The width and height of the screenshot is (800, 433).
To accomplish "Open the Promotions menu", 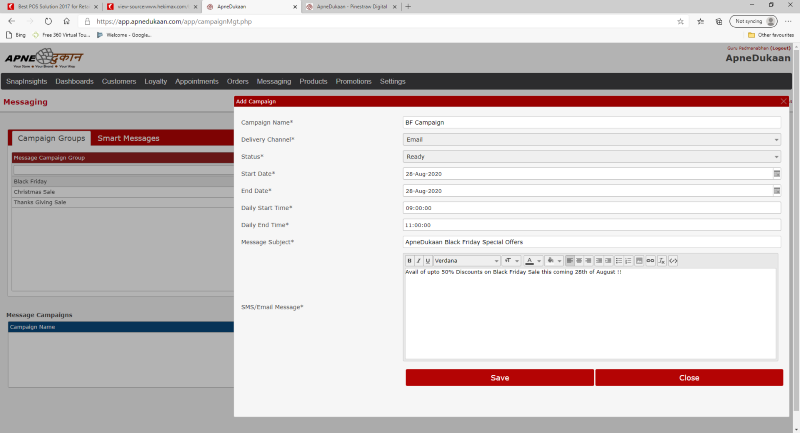I will pos(353,81).
